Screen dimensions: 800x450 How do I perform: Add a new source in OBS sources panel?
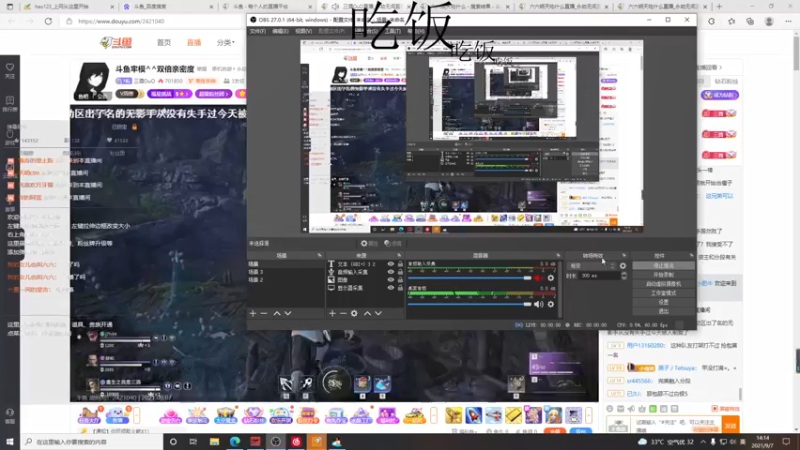[x=332, y=313]
